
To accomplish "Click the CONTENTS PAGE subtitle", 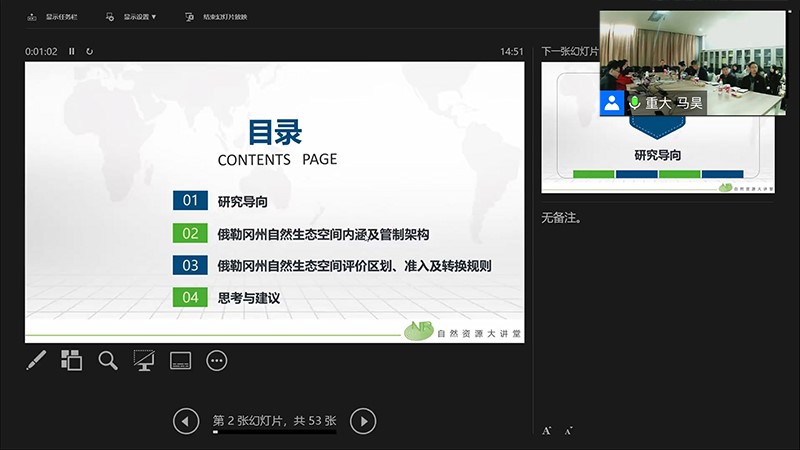I will (x=278, y=160).
